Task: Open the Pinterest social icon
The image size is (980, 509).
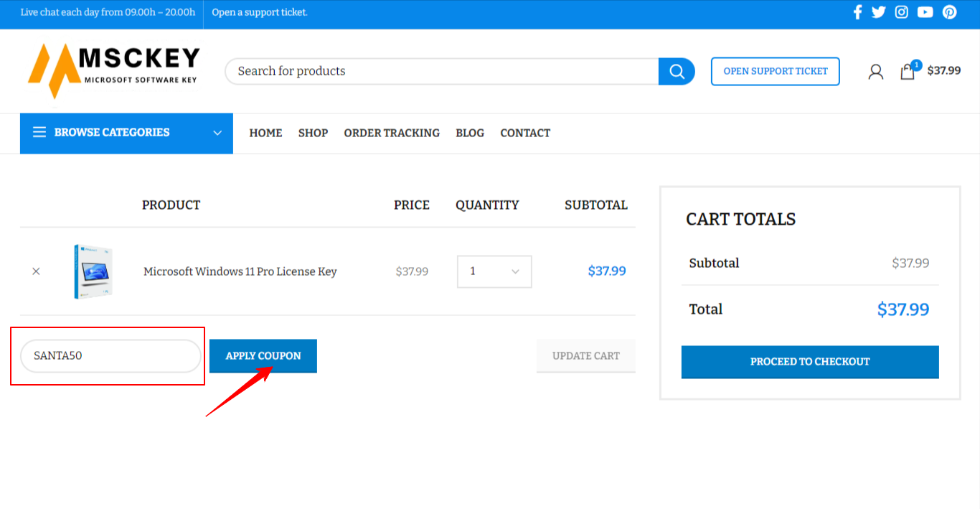Action: [x=949, y=12]
